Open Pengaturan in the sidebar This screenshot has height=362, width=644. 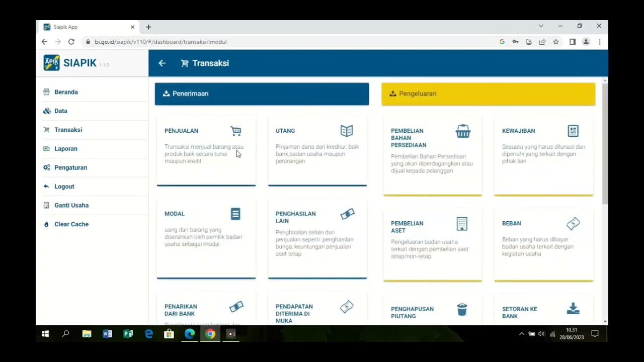(x=70, y=167)
